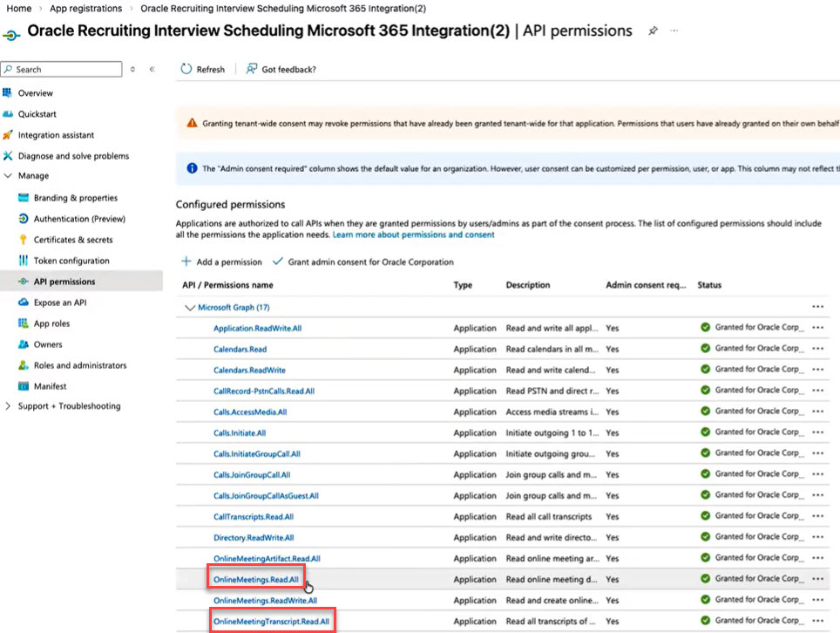Click the App roles grid icon
The image size is (840, 633).
click(23, 323)
